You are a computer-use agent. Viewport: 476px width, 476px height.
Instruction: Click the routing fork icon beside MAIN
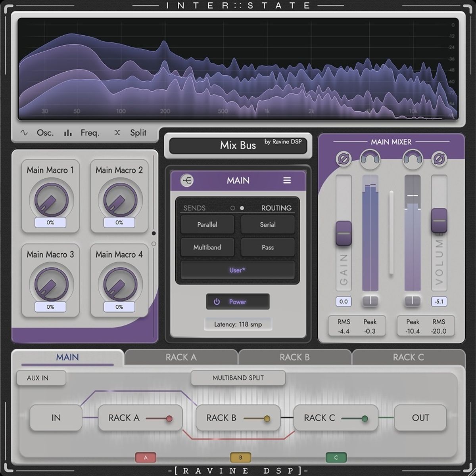pyautogui.click(x=187, y=180)
